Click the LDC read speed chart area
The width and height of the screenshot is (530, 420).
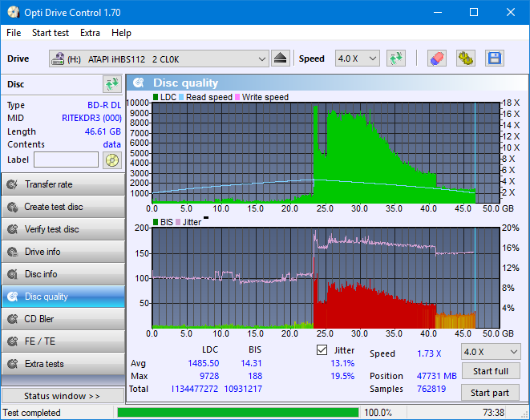[x=326, y=153]
